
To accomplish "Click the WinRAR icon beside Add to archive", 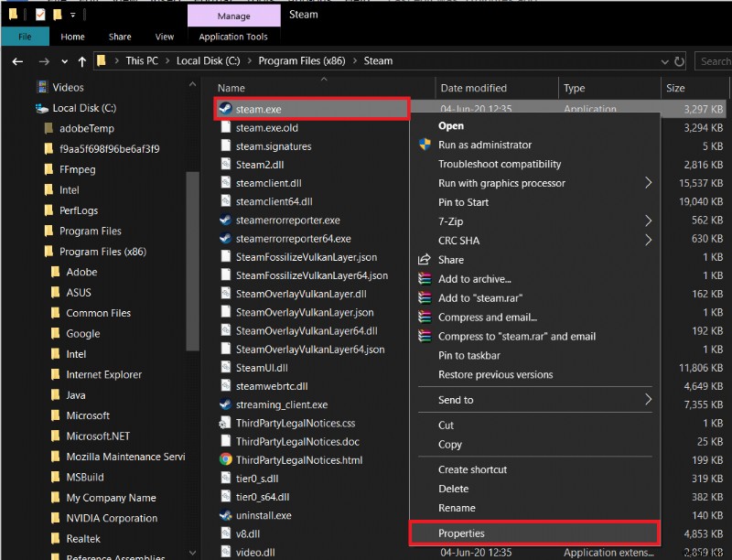I will (424, 279).
